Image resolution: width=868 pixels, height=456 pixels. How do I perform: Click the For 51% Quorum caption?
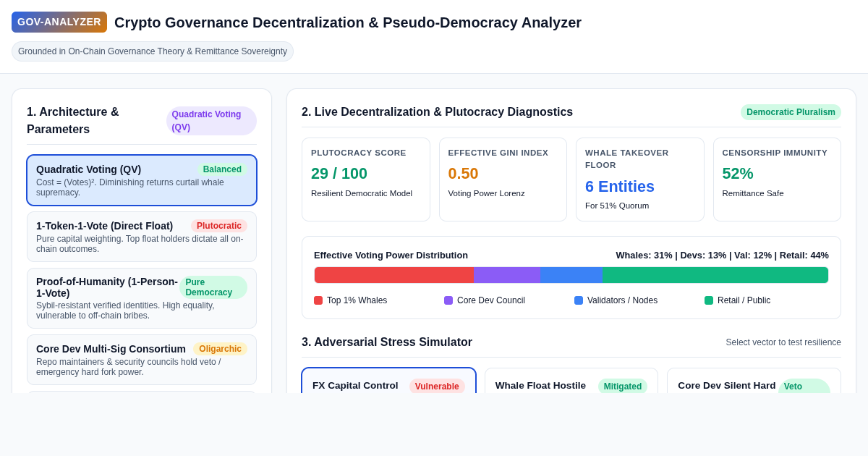coord(617,206)
